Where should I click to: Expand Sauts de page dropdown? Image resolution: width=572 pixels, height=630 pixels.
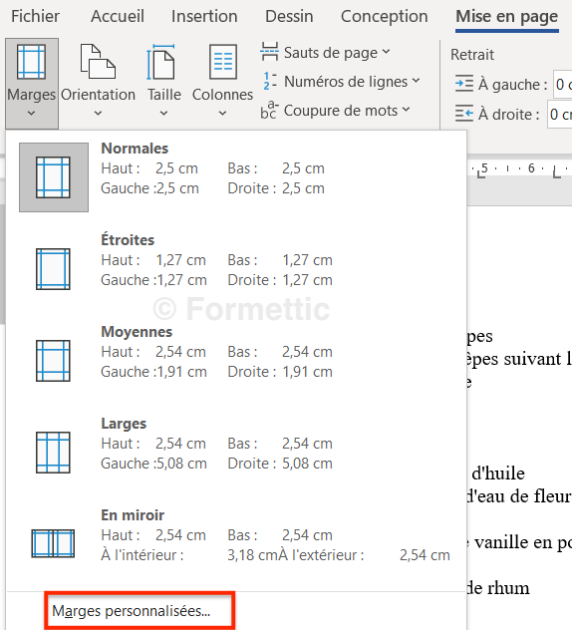coord(325,53)
